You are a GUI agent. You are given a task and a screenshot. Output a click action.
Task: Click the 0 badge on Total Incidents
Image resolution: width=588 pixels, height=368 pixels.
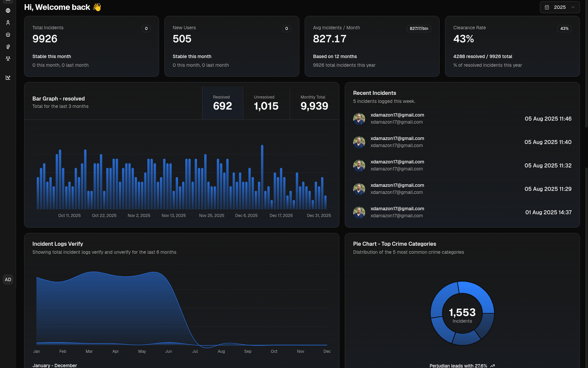(146, 29)
